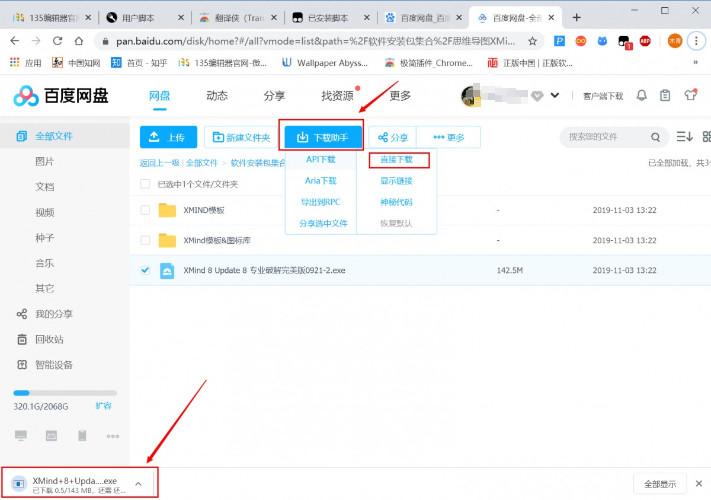This screenshot has height=500, width=711.
Task: Open the XMIND模板 folder icon
Action: coord(167,210)
